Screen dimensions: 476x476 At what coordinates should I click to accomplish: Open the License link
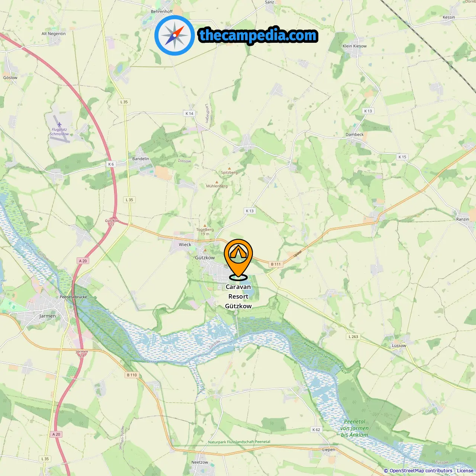coord(465,471)
